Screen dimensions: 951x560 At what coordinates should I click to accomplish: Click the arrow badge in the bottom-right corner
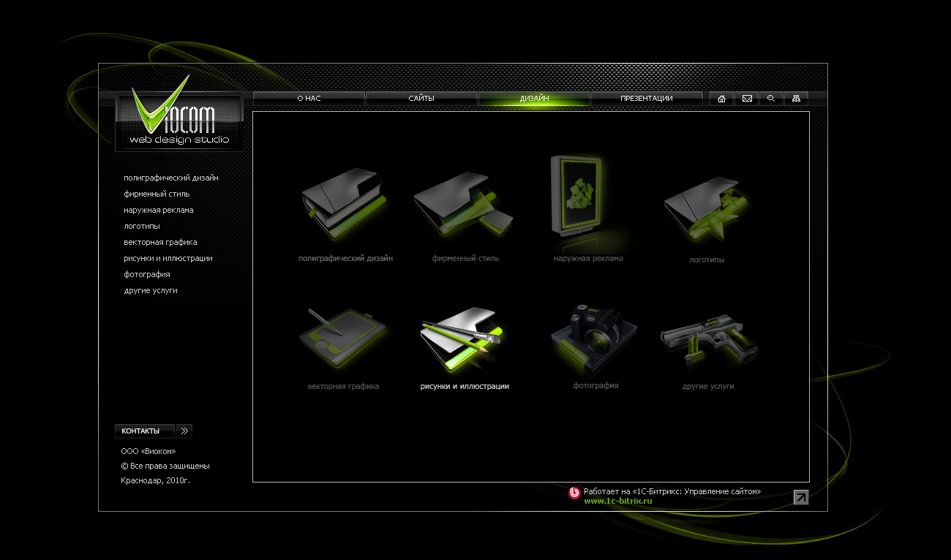point(800,496)
